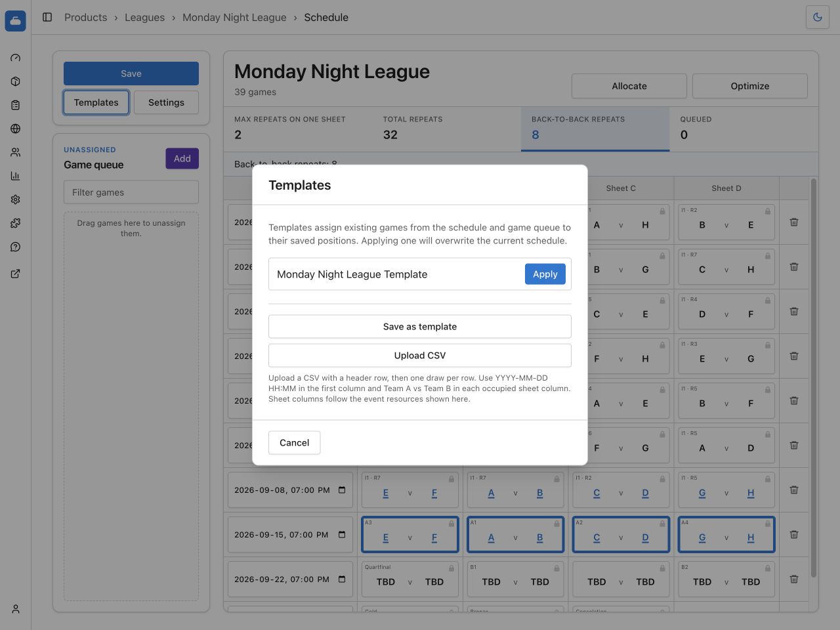Click the Upload CSV button
This screenshot has height=630, width=840.
click(420, 356)
